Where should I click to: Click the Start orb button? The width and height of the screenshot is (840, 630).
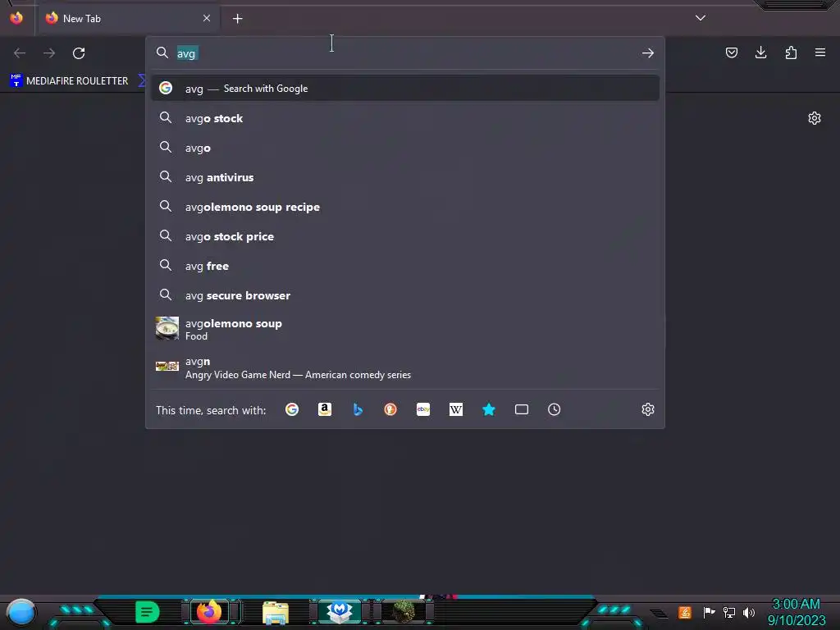pyautogui.click(x=21, y=612)
